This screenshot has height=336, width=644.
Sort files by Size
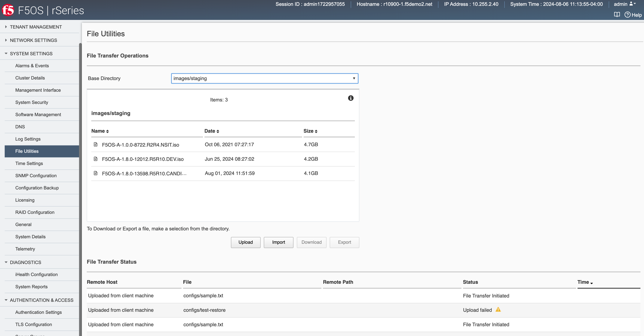point(311,131)
